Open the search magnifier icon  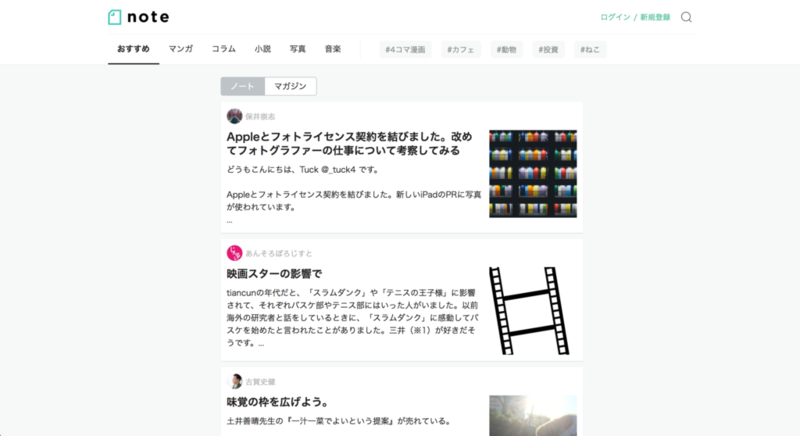(x=686, y=17)
